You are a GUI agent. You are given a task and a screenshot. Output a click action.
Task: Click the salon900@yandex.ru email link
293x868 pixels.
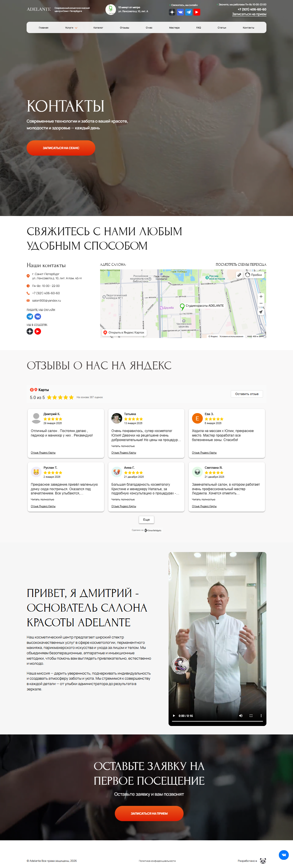(47, 300)
